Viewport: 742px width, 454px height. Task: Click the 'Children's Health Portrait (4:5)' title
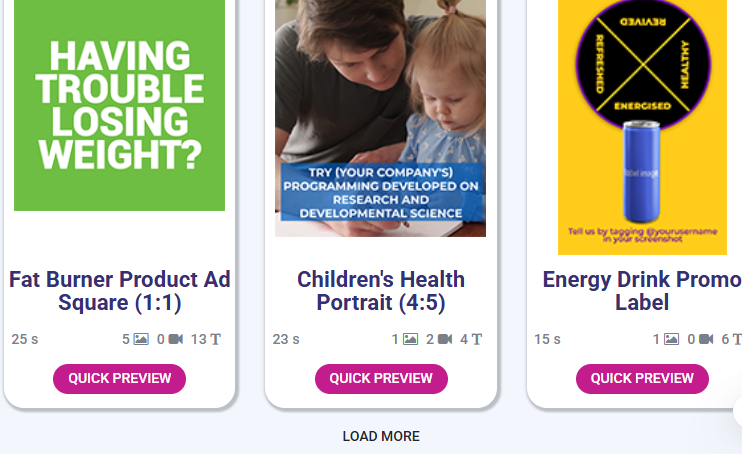[381, 290]
